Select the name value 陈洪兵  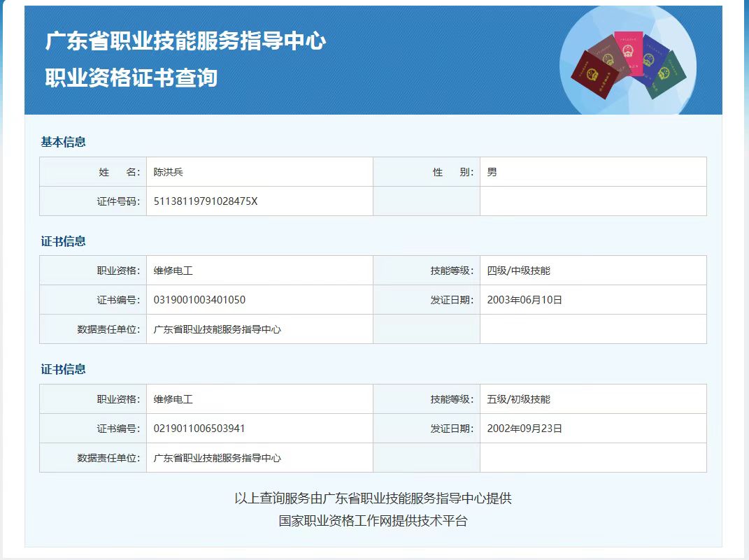(168, 172)
